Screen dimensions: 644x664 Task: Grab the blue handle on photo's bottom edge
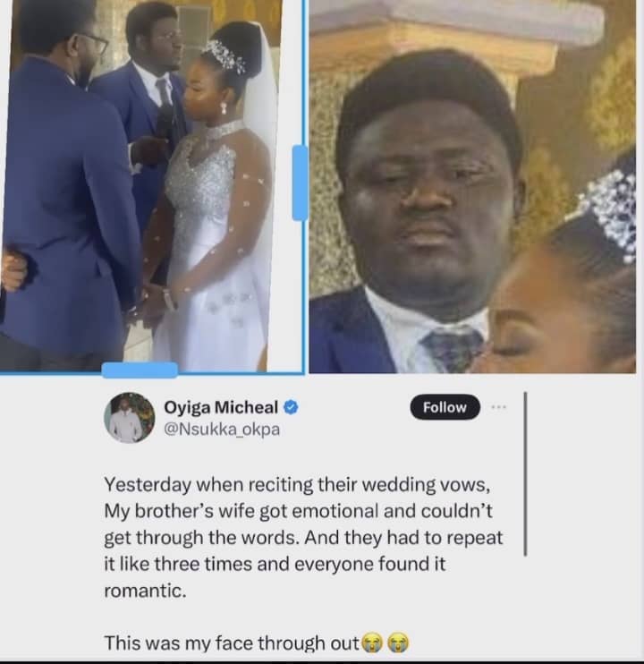pos(140,370)
